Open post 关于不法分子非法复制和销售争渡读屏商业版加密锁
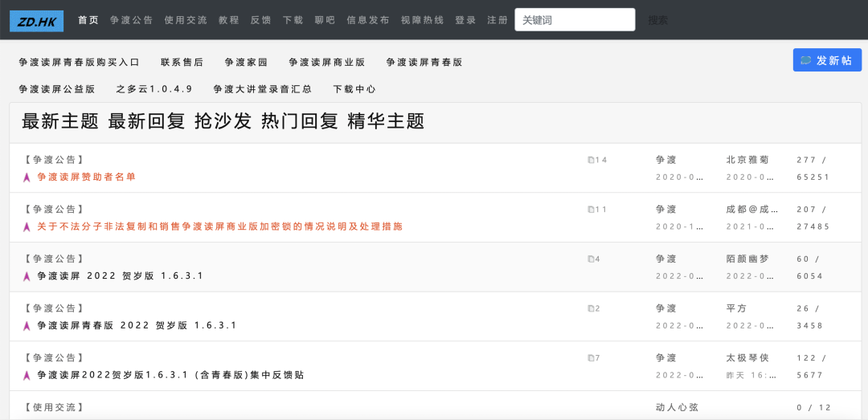The image size is (868, 420). [219, 227]
